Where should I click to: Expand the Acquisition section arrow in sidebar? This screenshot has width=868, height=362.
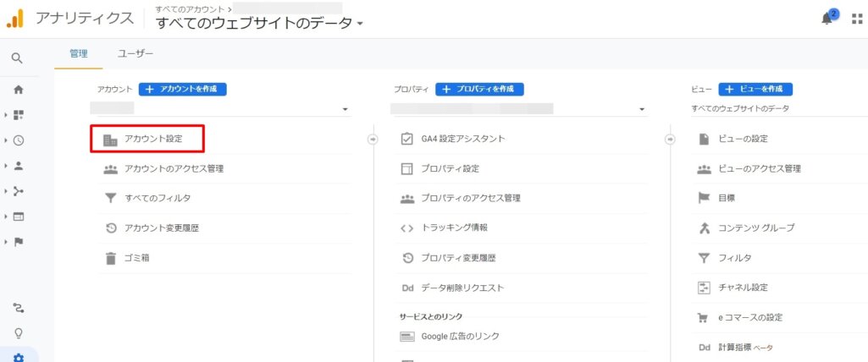tap(6, 191)
